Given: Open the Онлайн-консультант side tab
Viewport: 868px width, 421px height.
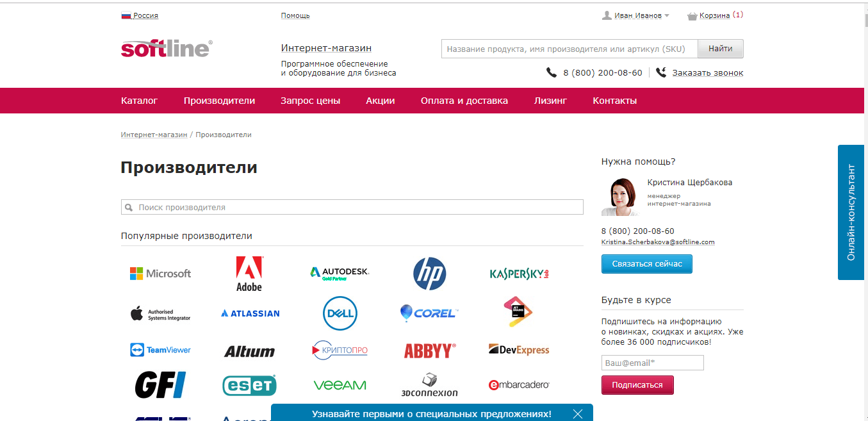Looking at the screenshot, I should coord(852,212).
